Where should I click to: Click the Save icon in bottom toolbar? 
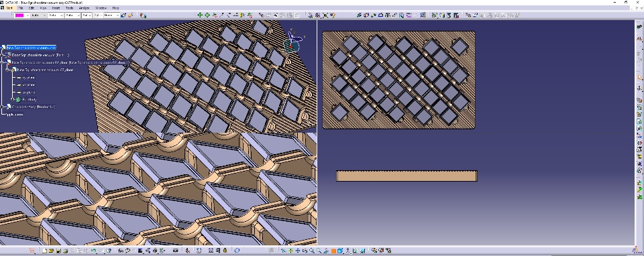(x=59, y=250)
